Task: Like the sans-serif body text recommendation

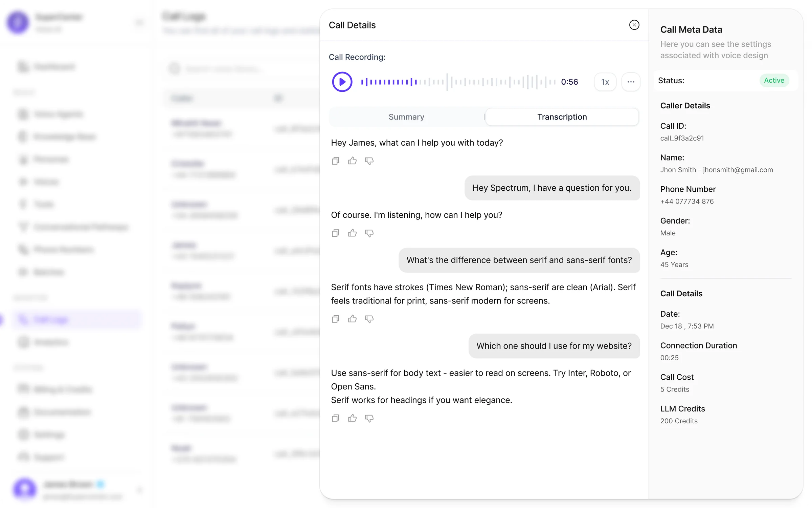Action: click(352, 418)
